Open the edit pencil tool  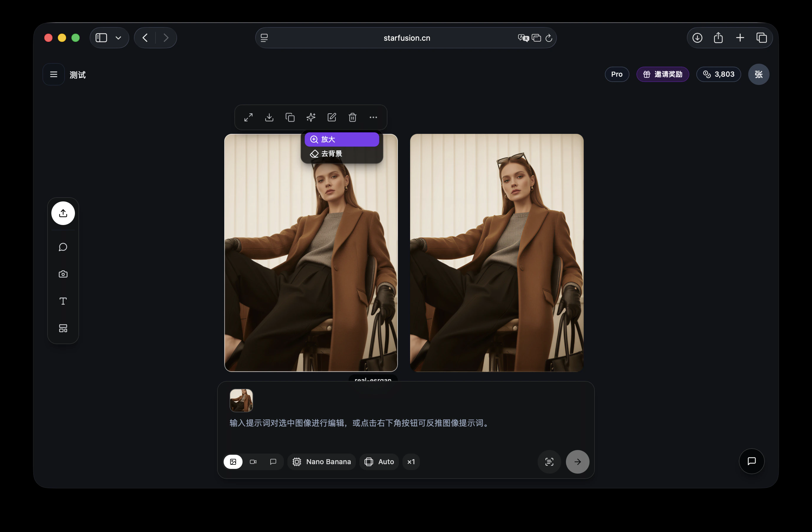332,117
